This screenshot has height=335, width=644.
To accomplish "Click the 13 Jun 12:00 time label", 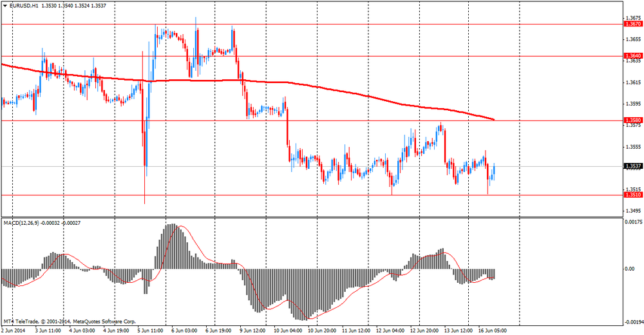I will tap(459, 330).
